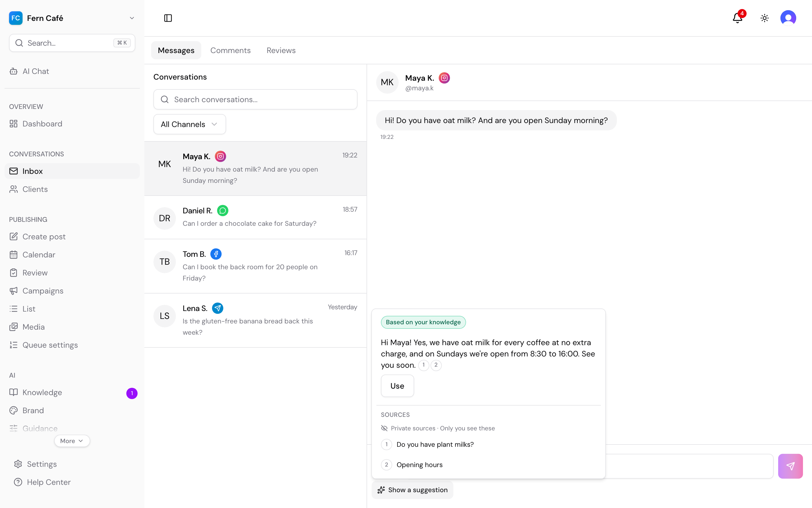Switch theme with the sun icon

pos(764,18)
